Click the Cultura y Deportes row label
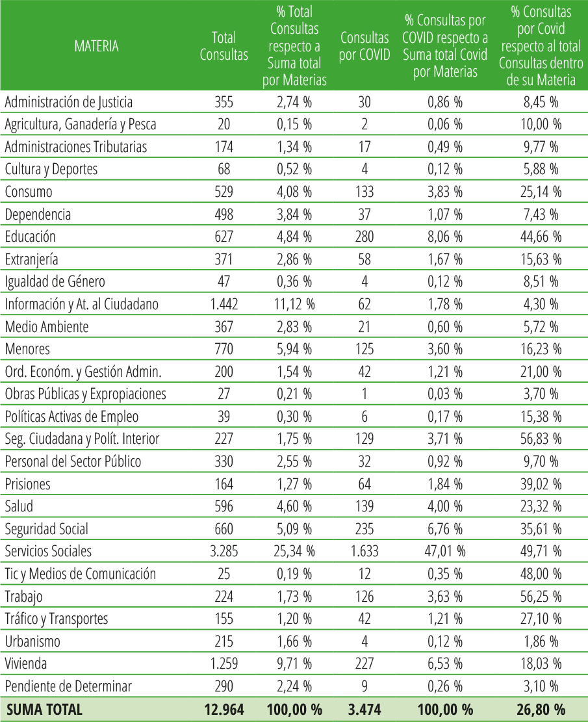 tap(51, 170)
